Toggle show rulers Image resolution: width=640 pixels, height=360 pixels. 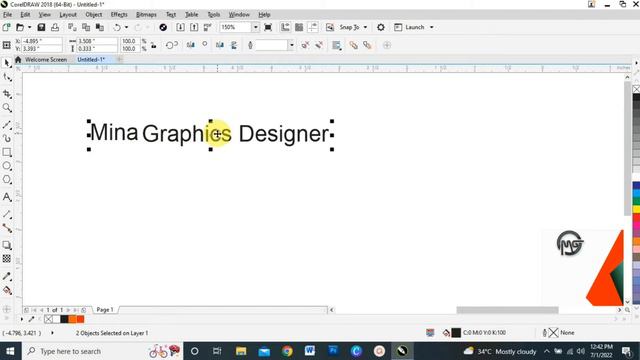click(285, 27)
